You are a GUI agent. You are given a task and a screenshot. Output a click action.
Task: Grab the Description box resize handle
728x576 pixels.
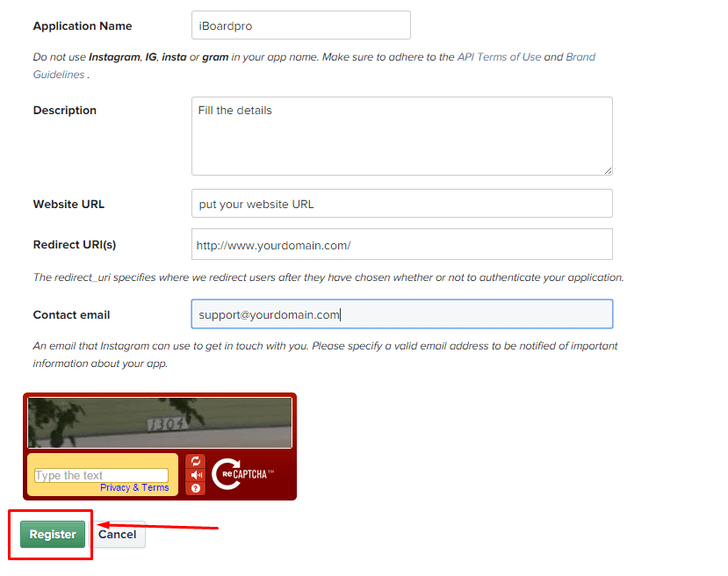(609, 171)
